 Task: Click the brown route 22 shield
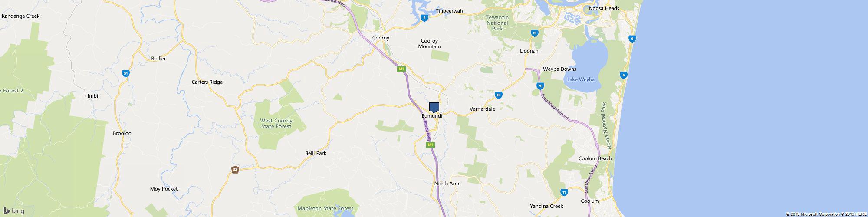pyautogui.click(x=235, y=170)
